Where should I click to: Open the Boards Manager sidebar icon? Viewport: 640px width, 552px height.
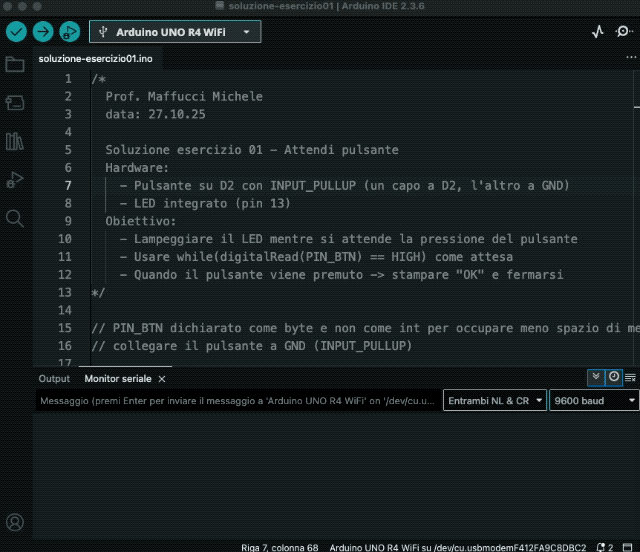pos(15,103)
